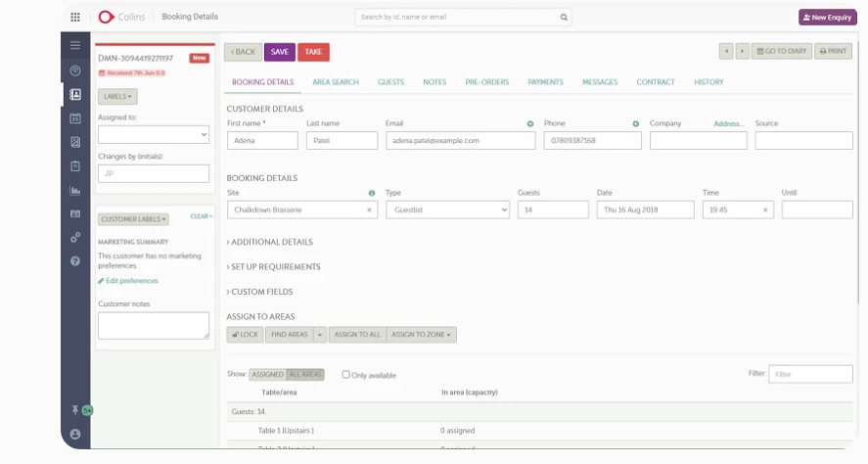868x464 pixels.
Task: Click the BACK button
Action: click(243, 52)
